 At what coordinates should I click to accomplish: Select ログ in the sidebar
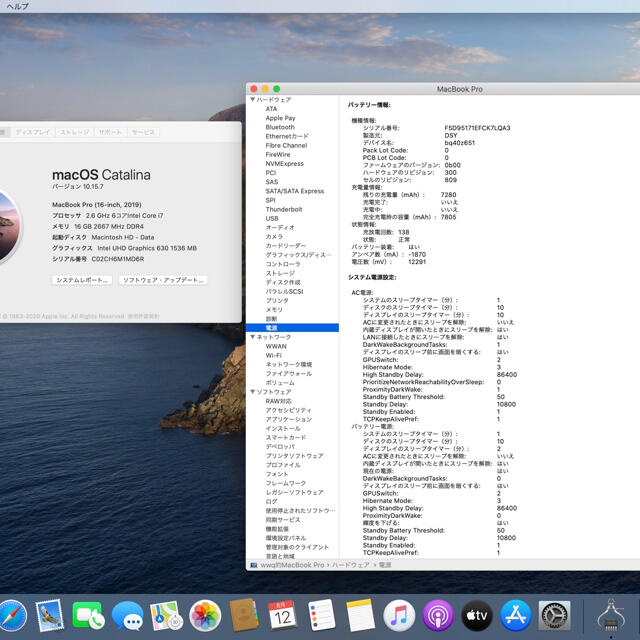pos(271,501)
